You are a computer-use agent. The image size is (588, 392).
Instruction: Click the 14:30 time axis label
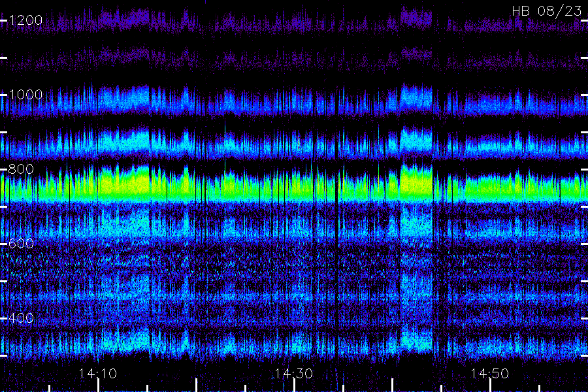pos(293,374)
